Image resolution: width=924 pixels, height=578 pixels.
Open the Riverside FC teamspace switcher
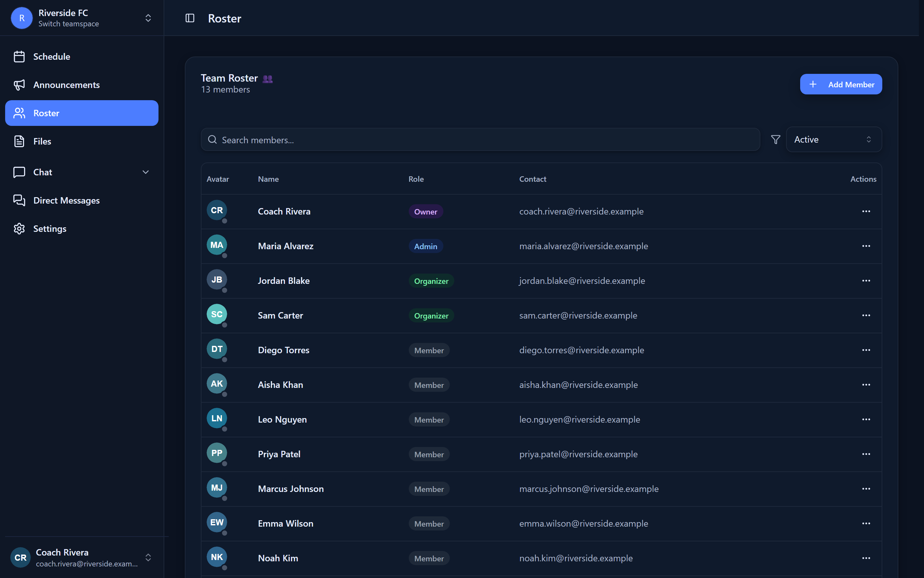click(x=82, y=18)
